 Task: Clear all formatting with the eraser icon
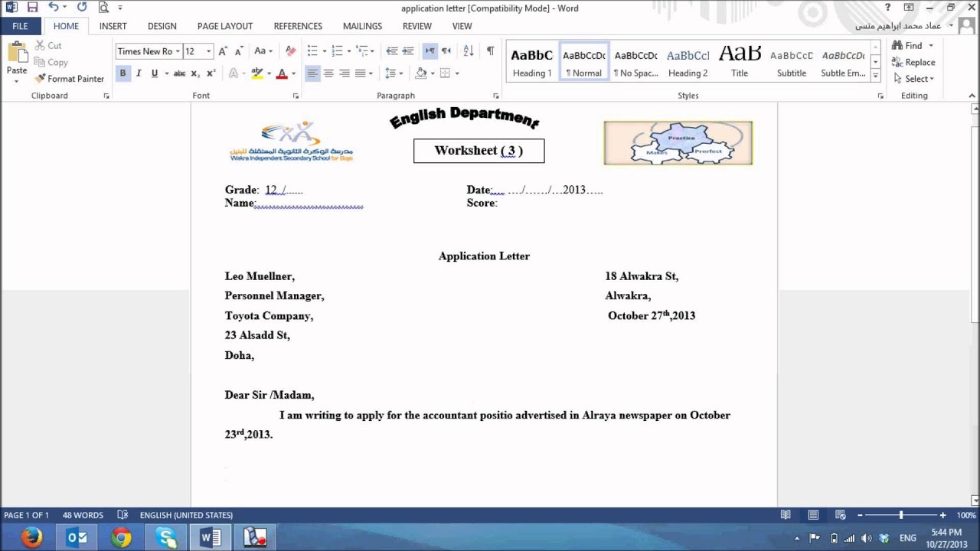point(290,51)
